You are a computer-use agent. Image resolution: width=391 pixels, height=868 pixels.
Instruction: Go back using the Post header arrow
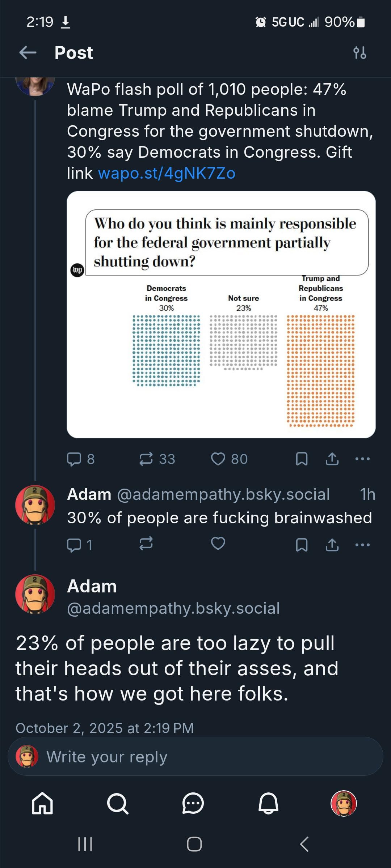28,52
